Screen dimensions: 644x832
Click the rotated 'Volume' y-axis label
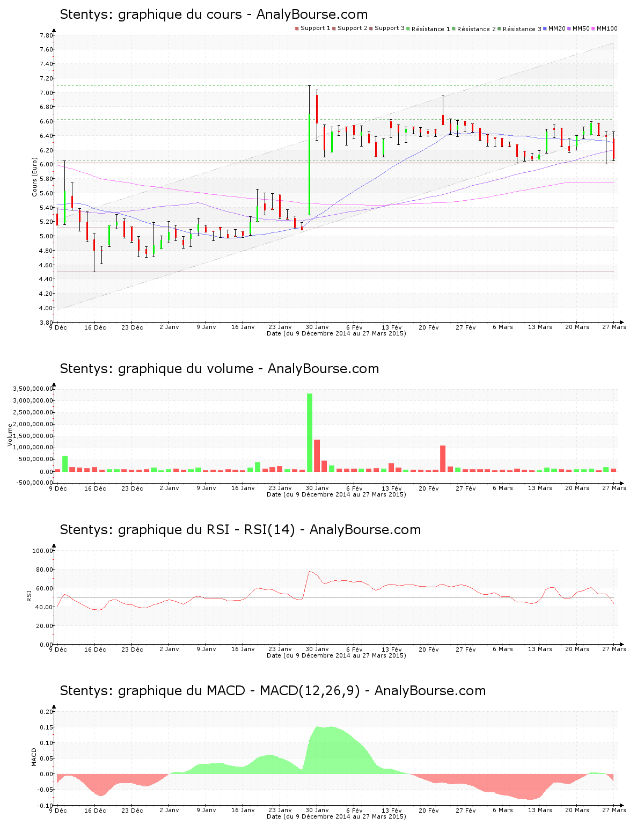pos(10,435)
